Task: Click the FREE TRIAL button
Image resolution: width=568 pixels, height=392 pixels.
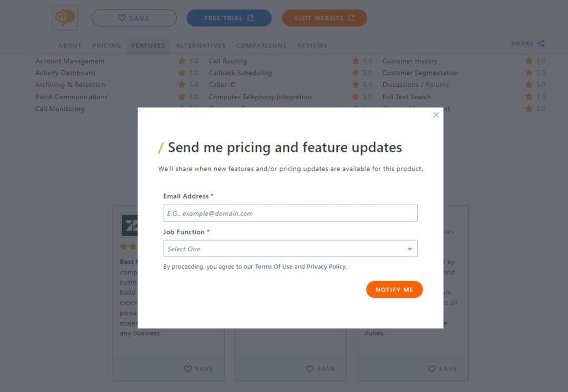Action: tap(229, 17)
